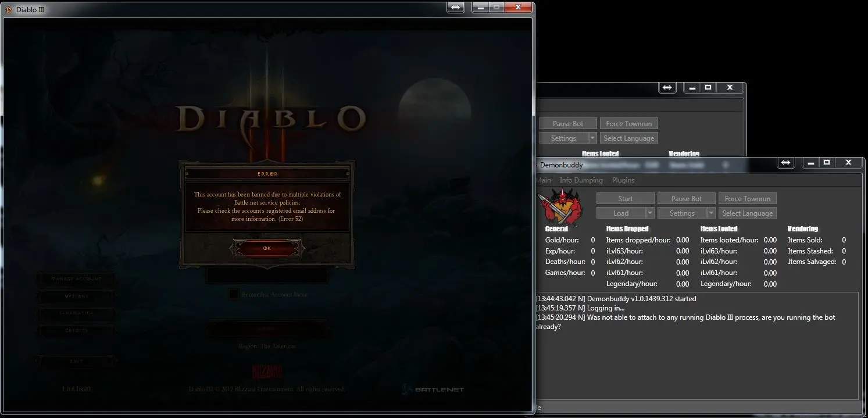This screenshot has width=868, height=418.
Task: Open the Settings dropdown arrow in back Demonbuddy window
Action: 592,138
